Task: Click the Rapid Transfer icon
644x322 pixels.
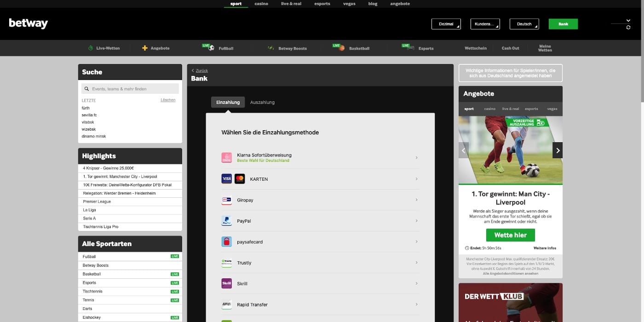Action: pos(226,305)
